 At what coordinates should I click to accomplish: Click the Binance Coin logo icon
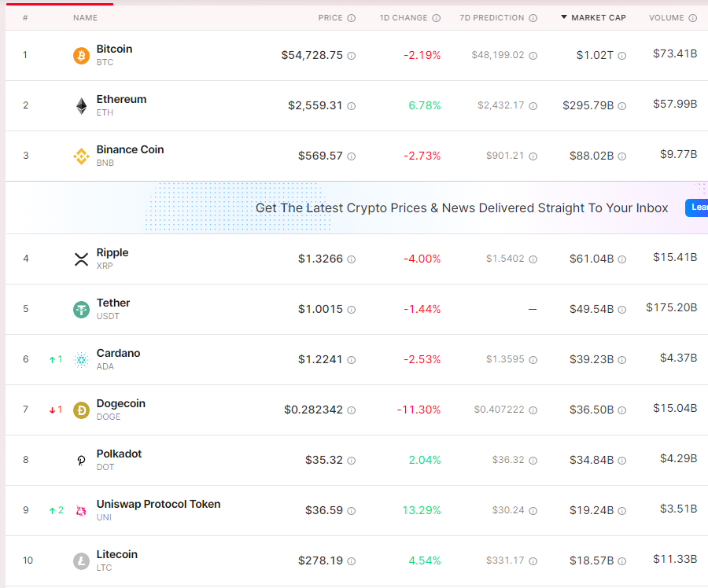tap(81, 156)
